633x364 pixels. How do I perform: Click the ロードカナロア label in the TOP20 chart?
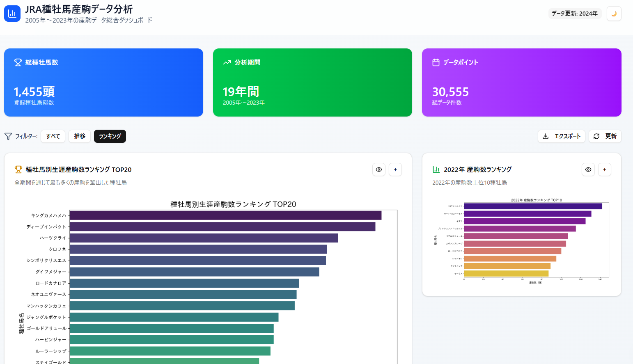[51, 283]
